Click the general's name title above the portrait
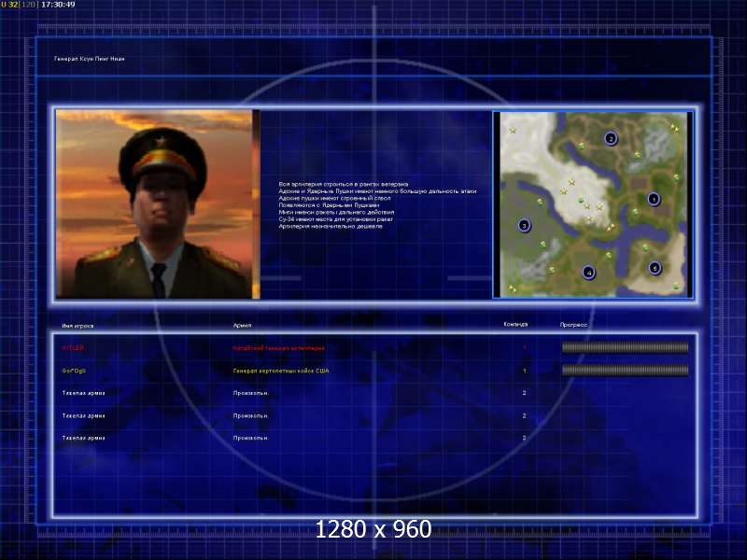 point(89,59)
